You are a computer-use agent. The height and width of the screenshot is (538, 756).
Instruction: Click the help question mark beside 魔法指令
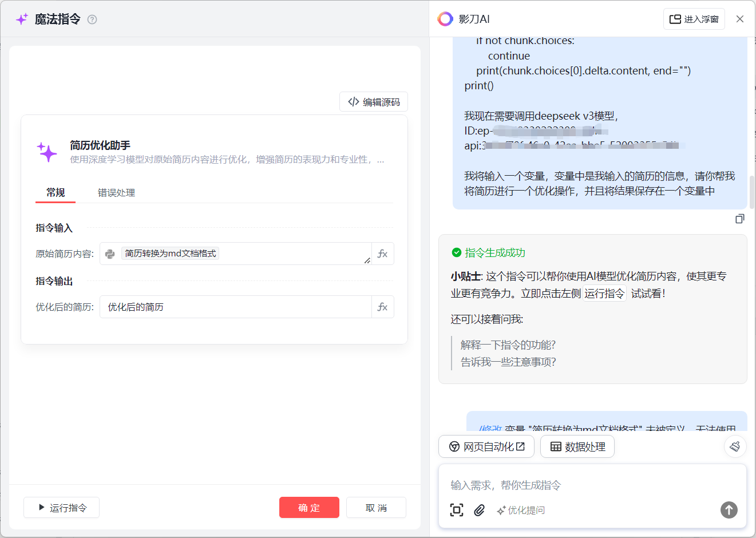click(92, 19)
